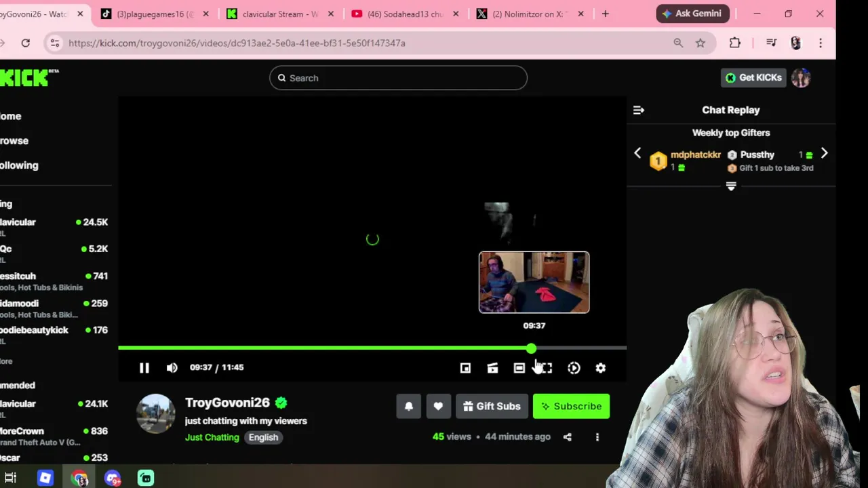Follow channel with heart button
This screenshot has width=868, height=488.
[438, 406]
